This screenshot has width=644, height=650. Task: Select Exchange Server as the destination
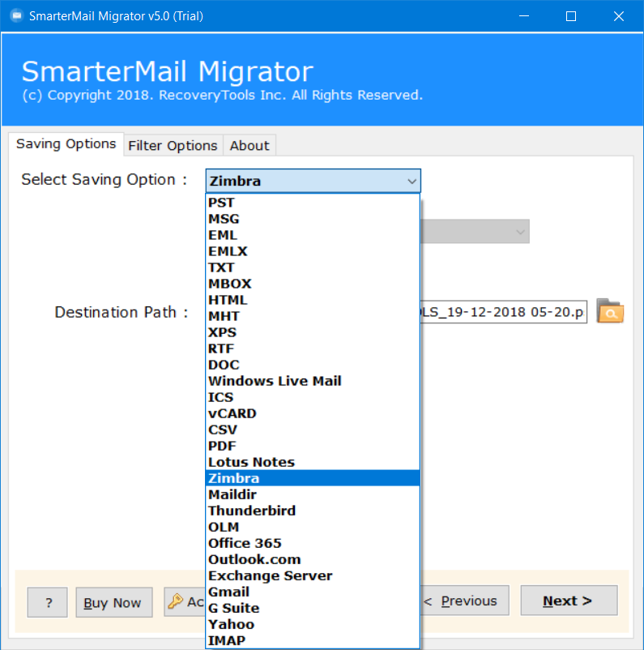pyautogui.click(x=313, y=575)
